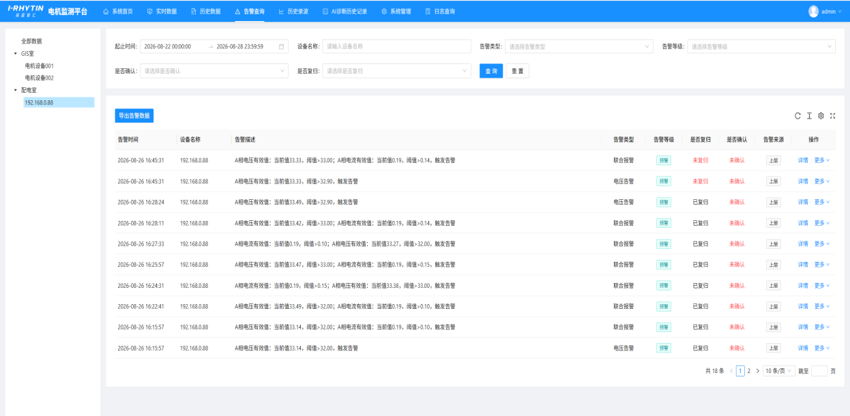Viewport: 850px width, 416px height.
Task: Click the 导出告警数据 export button
Action: pyautogui.click(x=134, y=116)
